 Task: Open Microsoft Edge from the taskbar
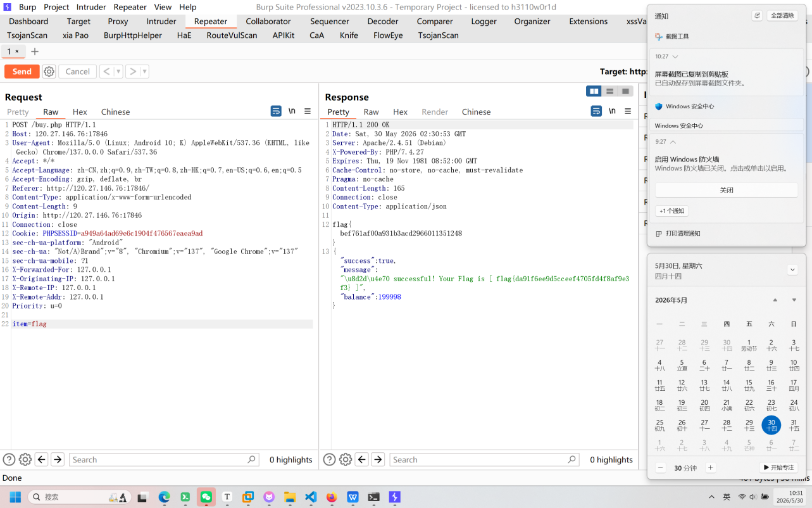[165, 497]
